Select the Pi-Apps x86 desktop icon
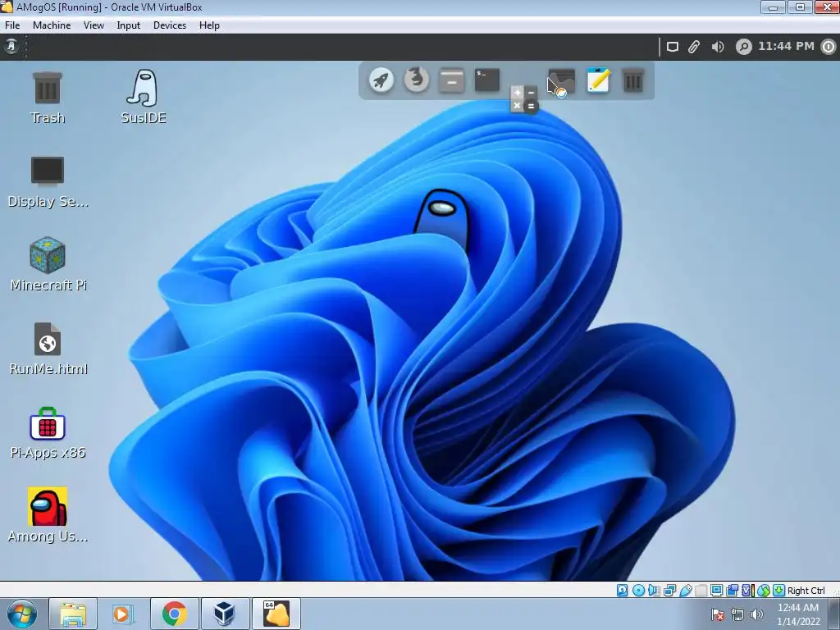This screenshot has height=630, width=840. (x=48, y=433)
